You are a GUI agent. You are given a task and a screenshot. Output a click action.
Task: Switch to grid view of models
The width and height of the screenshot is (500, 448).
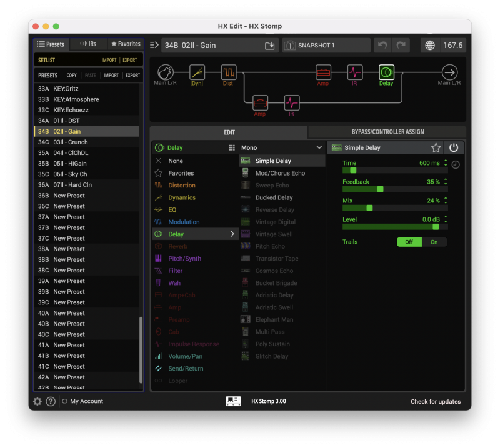tap(232, 147)
